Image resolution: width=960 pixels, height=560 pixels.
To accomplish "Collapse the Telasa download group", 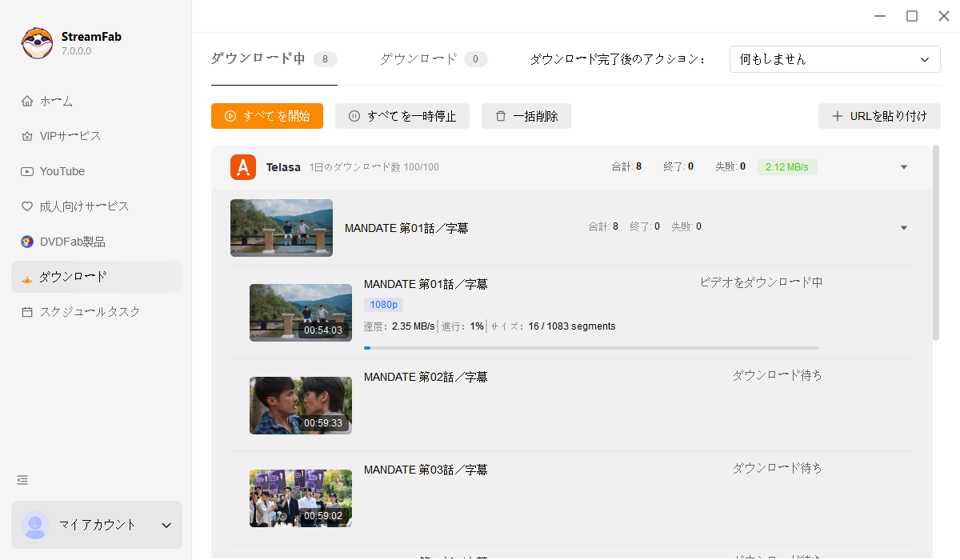I will tap(904, 167).
